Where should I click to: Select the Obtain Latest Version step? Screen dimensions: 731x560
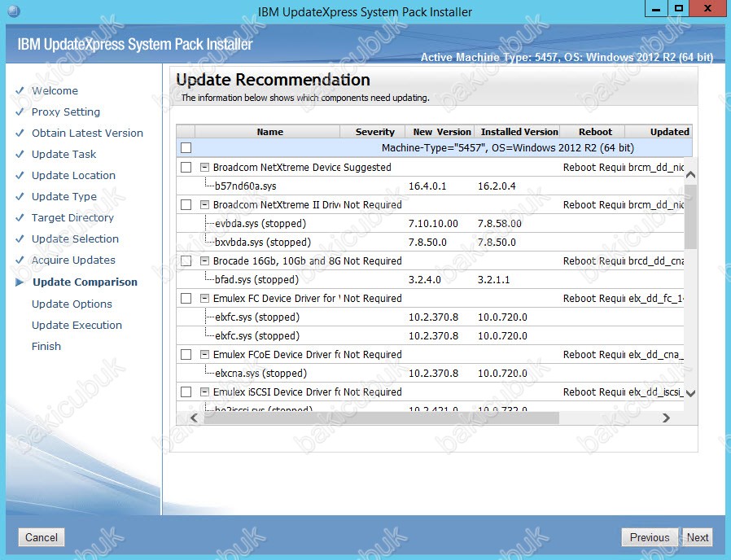[x=87, y=133]
